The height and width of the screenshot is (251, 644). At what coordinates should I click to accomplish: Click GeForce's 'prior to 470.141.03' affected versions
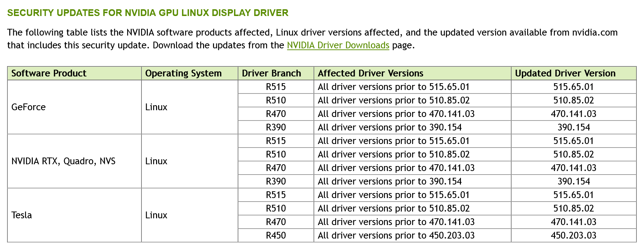412,114
